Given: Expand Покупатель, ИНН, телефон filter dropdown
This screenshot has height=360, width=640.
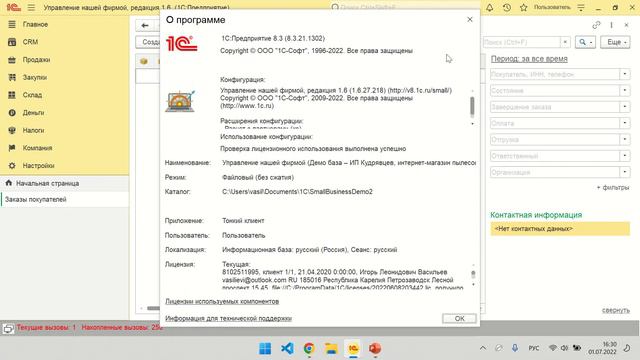Looking at the screenshot, I should [624, 74].
